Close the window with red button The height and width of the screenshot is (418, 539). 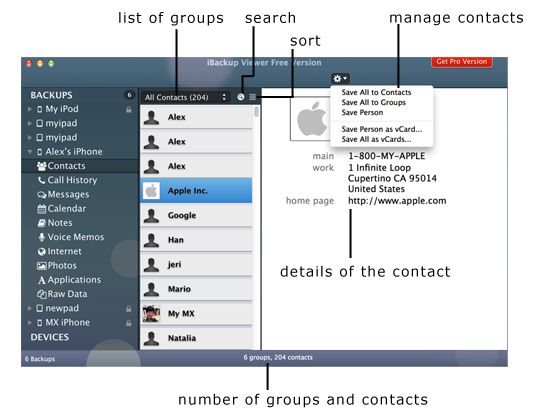point(29,63)
